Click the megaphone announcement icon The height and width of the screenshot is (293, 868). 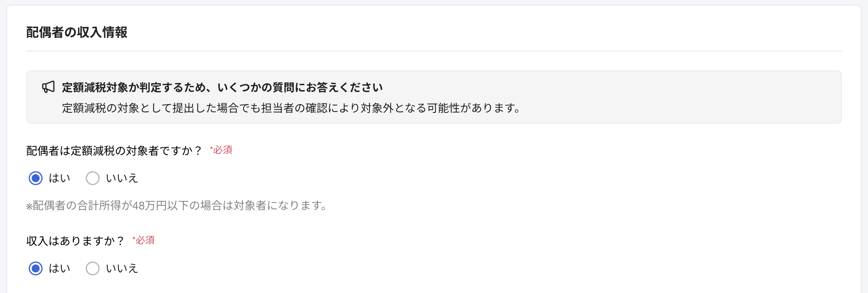48,87
